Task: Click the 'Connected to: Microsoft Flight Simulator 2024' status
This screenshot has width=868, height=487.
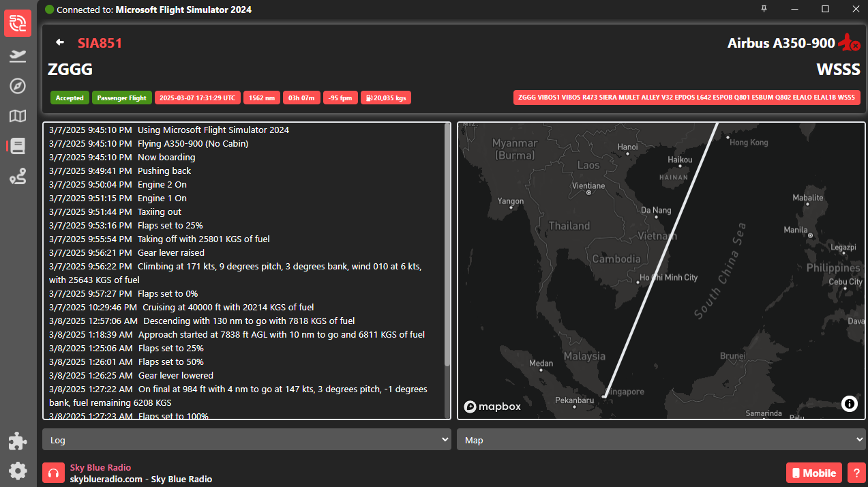Action: tap(149, 10)
